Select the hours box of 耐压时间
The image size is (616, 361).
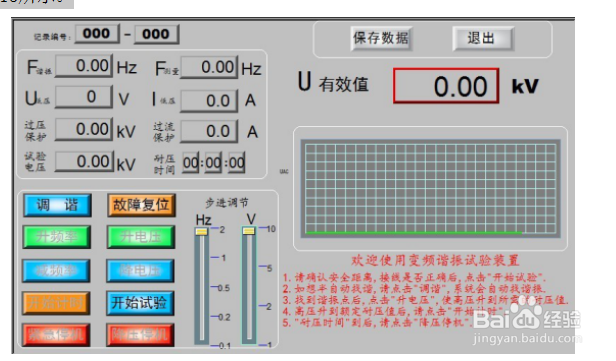pos(191,163)
